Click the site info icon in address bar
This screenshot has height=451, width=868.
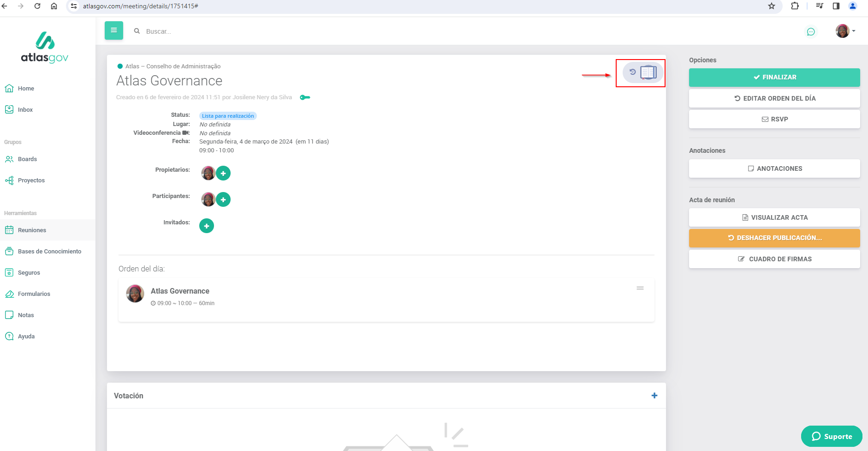pos(74,6)
